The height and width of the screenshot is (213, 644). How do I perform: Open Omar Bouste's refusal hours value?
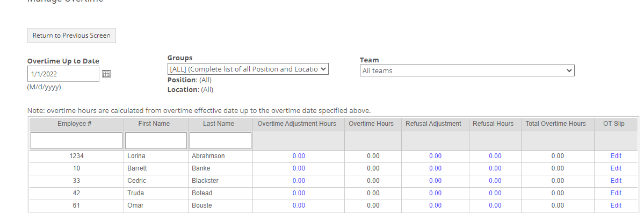[495, 205]
